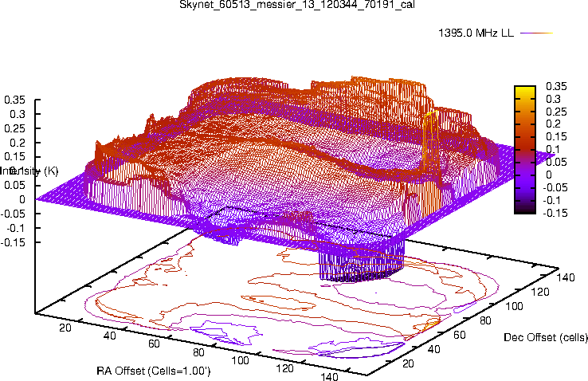Screen dimensions: 588x381
Task: Click the Dec Offset (cells) axis label
Action: pos(546,337)
